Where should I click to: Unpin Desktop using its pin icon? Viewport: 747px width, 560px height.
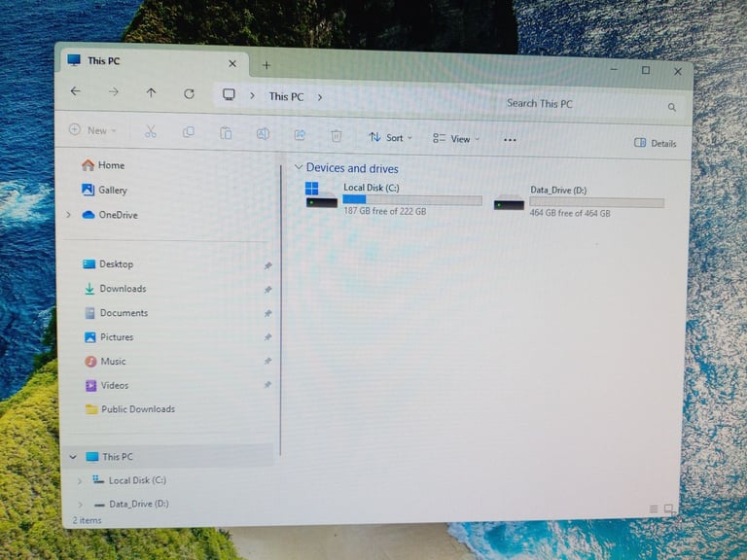click(x=268, y=265)
